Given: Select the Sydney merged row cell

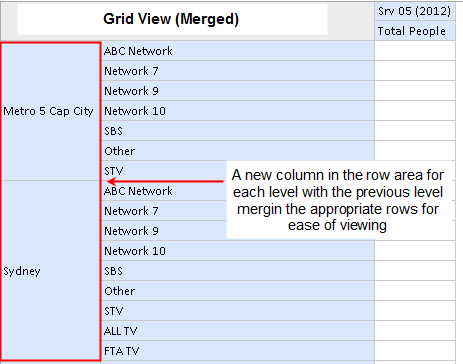Looking at the screenshot, I should pos(51,271).
